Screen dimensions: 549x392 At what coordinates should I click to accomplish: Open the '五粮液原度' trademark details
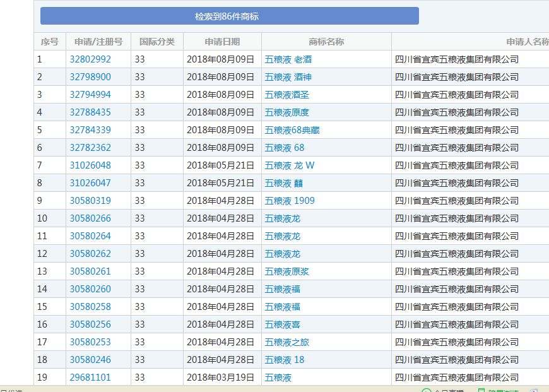(x=287, y=112)
